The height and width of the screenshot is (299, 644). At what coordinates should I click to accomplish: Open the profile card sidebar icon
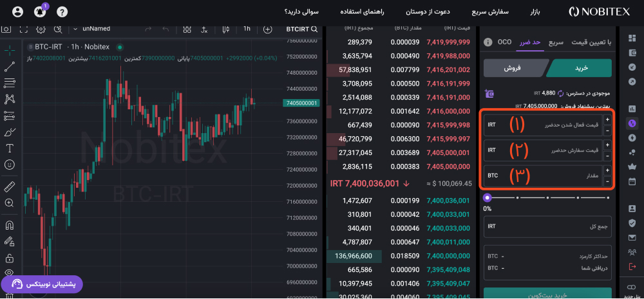tap(632, 208)
